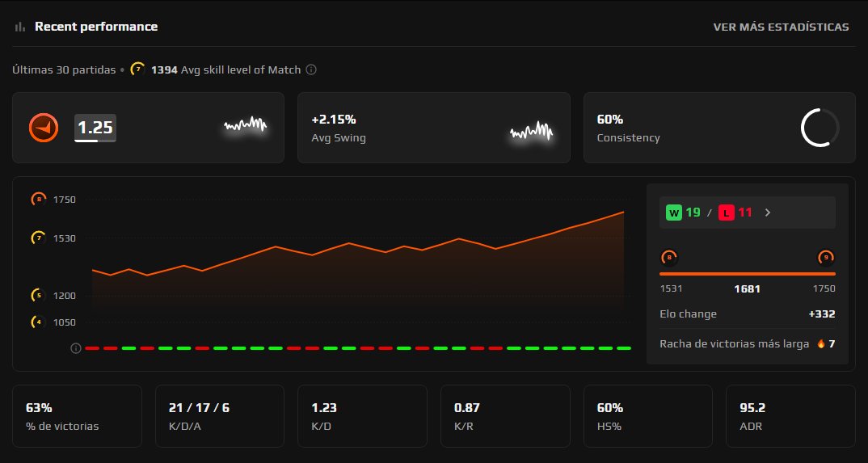
Task: Click the level 5 badge beside 1200 on chart axis
Action: click(38, 296)
